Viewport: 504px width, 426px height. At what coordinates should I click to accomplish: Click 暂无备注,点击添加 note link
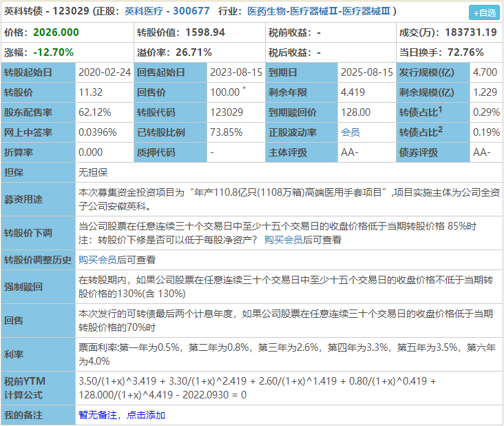122,415
